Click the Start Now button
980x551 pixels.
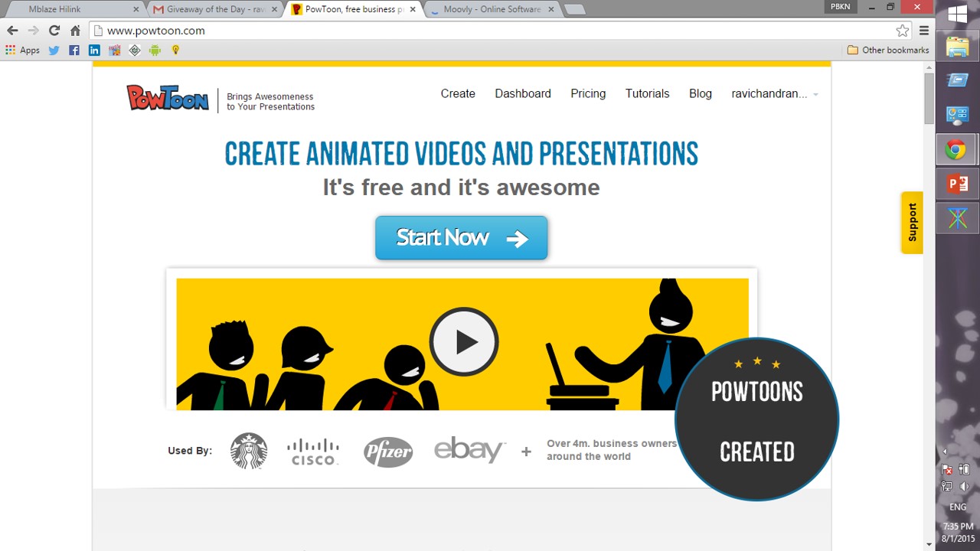tap(461, 238)
